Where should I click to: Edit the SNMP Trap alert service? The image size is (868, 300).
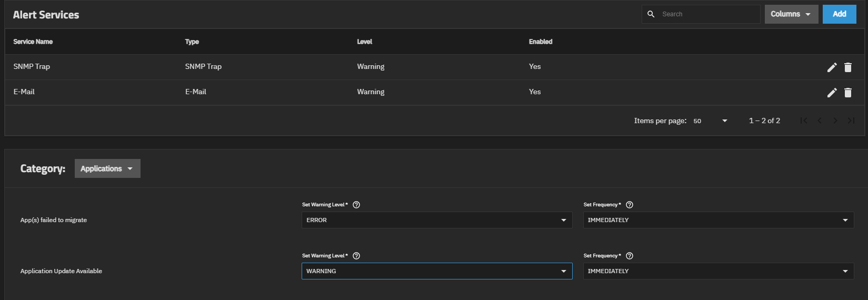tap(832, 67)
